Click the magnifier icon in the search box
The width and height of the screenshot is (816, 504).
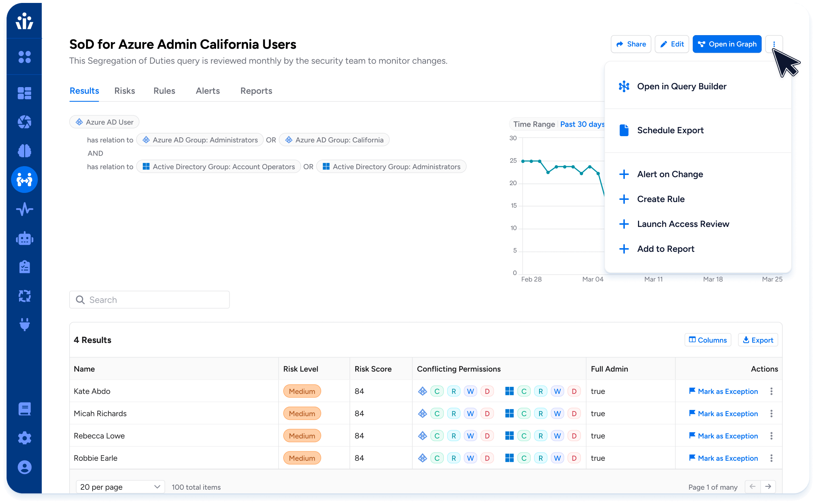[80, 300]
